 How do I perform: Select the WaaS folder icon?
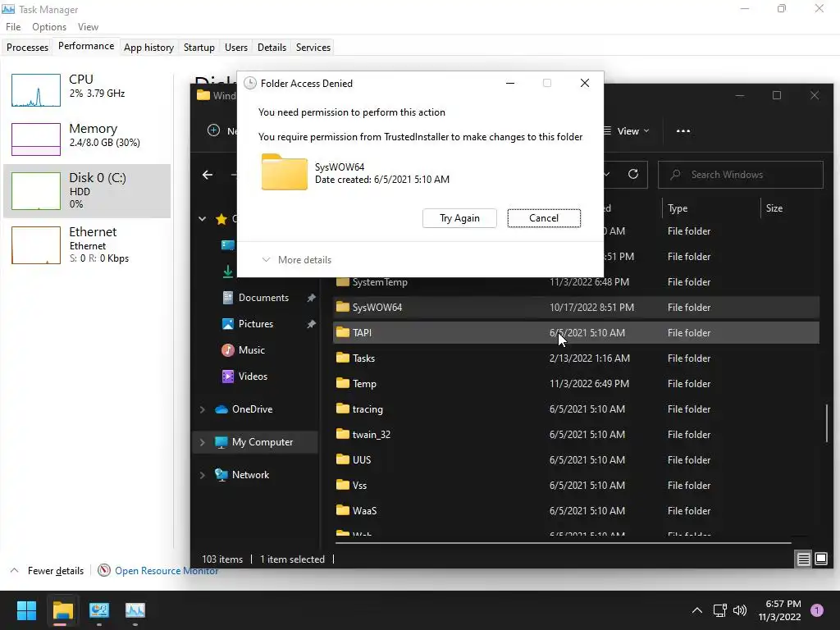tap(343, 510)
